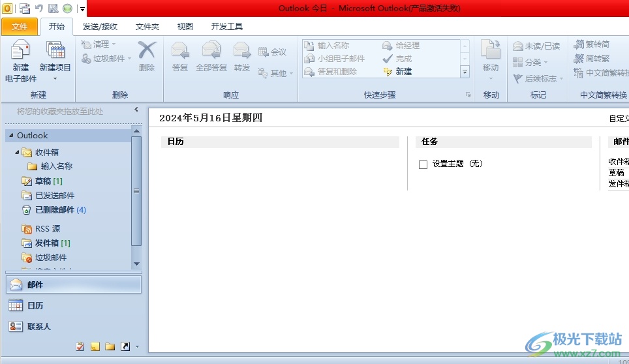Check the 设置主题 task checkbox
The width and height of the screenshot is (629, 364).
click(423, 164)
